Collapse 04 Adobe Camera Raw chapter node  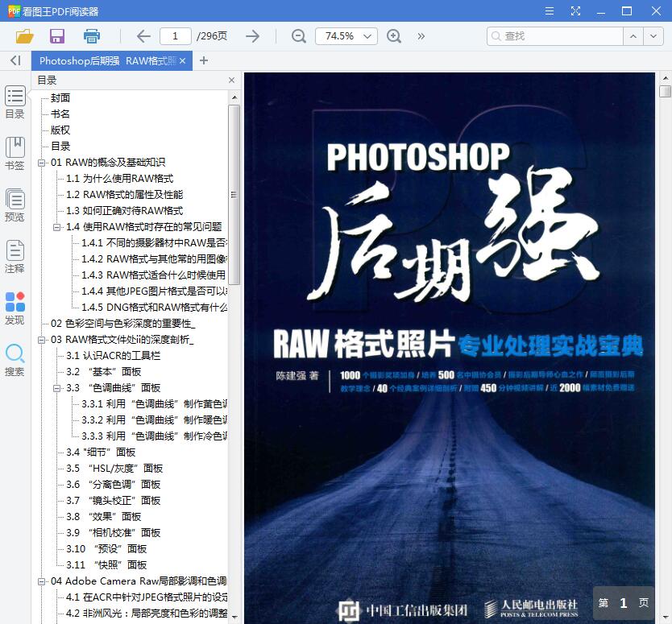(x=42, y=581)
